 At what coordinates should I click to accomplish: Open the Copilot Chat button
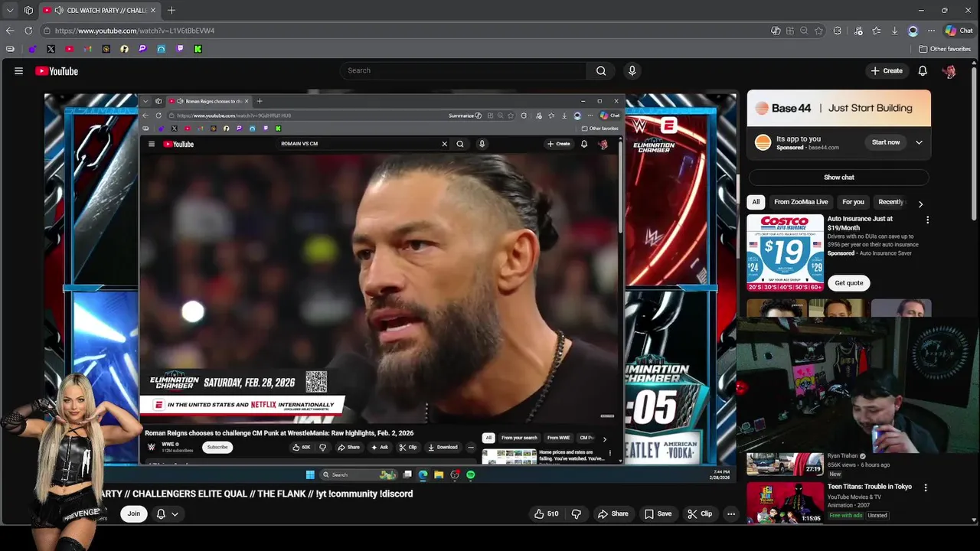(959, 31)
